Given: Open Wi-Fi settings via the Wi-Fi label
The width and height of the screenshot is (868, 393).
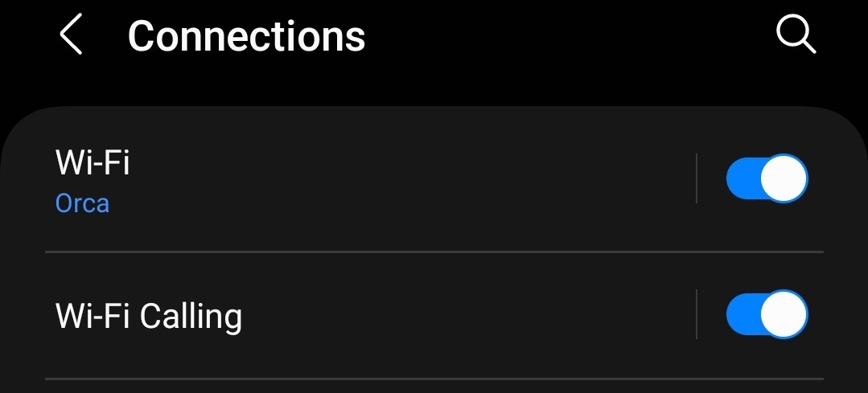Looking at the screenshot, I should pyautogui.click(x=93, y=163).
